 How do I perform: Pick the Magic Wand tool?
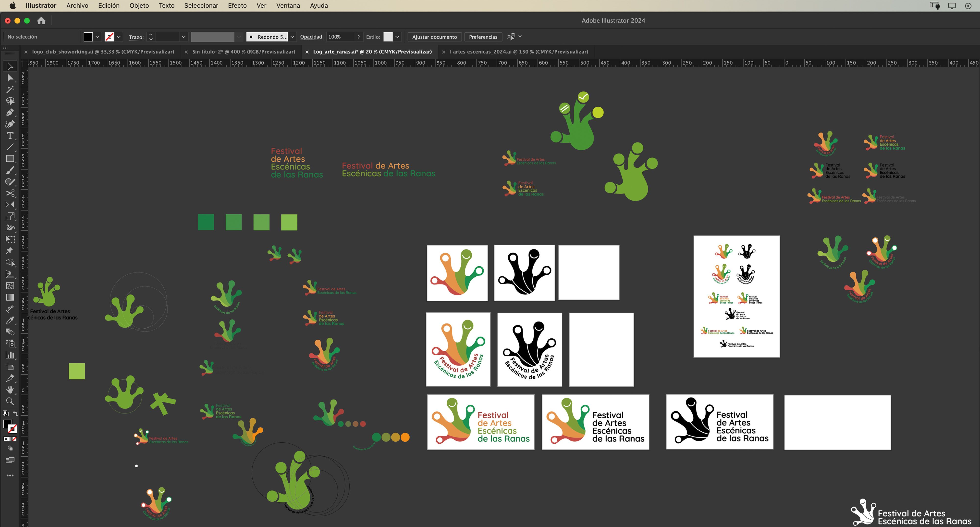click(10, 89)
